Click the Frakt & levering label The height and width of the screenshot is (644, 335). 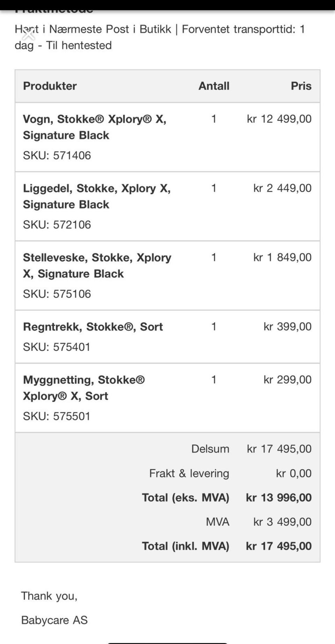tap(189, 473)
